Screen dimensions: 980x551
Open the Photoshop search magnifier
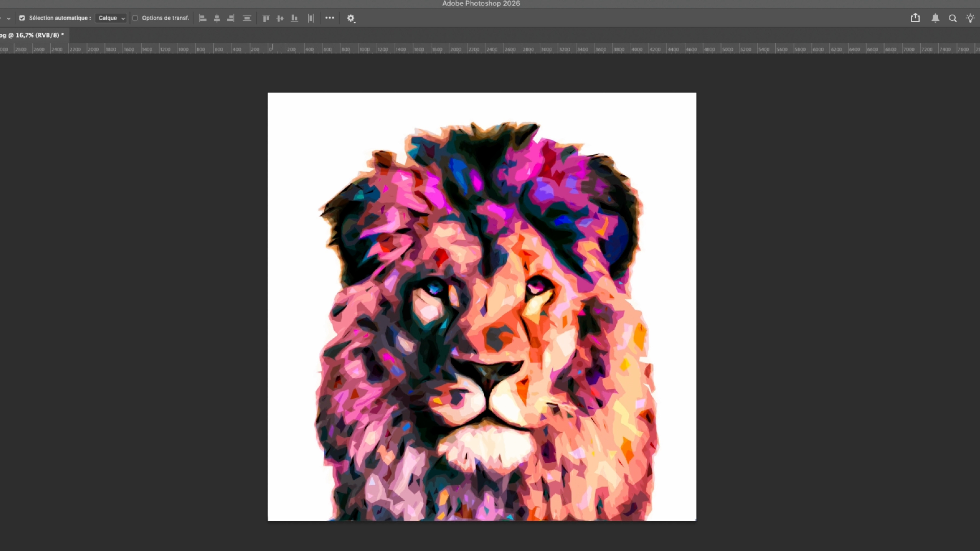point(953,18)
